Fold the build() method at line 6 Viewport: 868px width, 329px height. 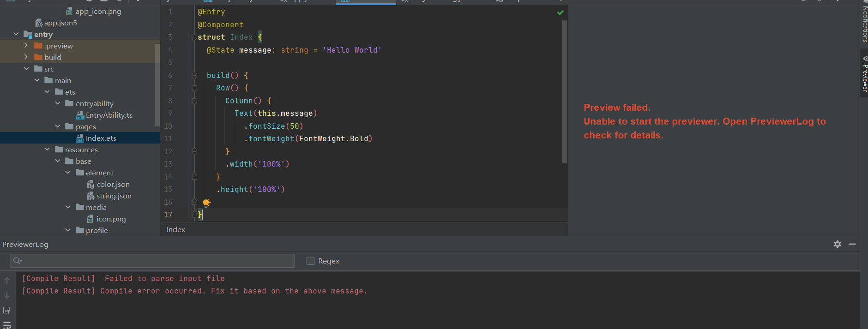click(194, 75)
